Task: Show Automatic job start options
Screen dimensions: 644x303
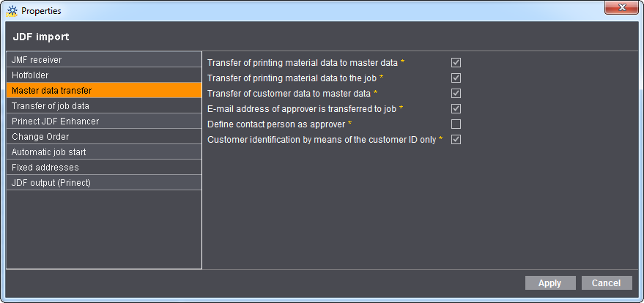Action: click(x=103, y=151)
